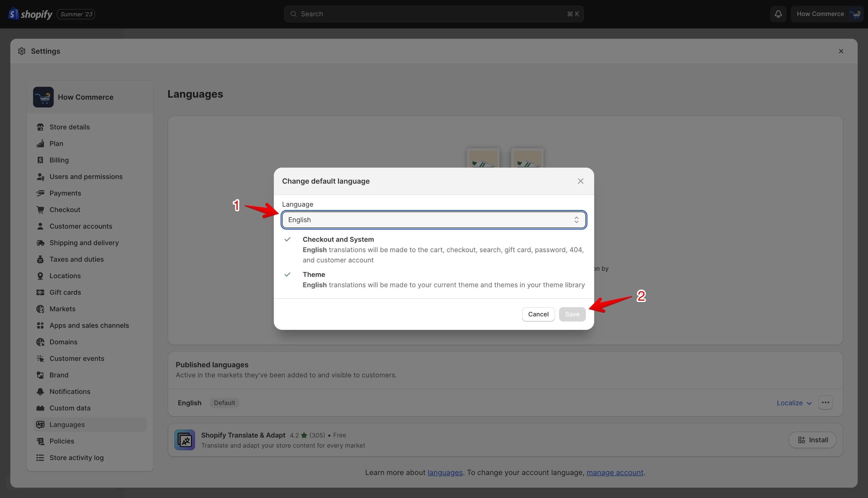868x498 pixels.
Task: Open the more options button for English
Action: (826, 402)
